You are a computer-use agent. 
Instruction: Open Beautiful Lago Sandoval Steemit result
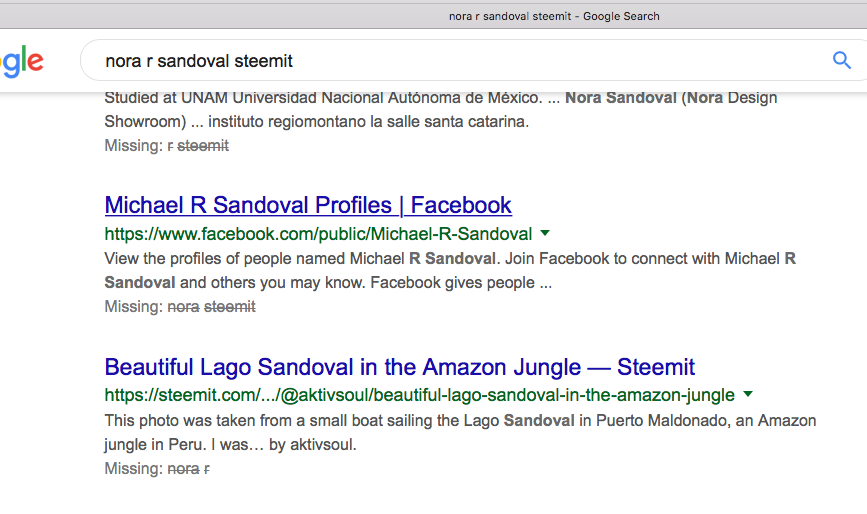(x=399, y=367)
